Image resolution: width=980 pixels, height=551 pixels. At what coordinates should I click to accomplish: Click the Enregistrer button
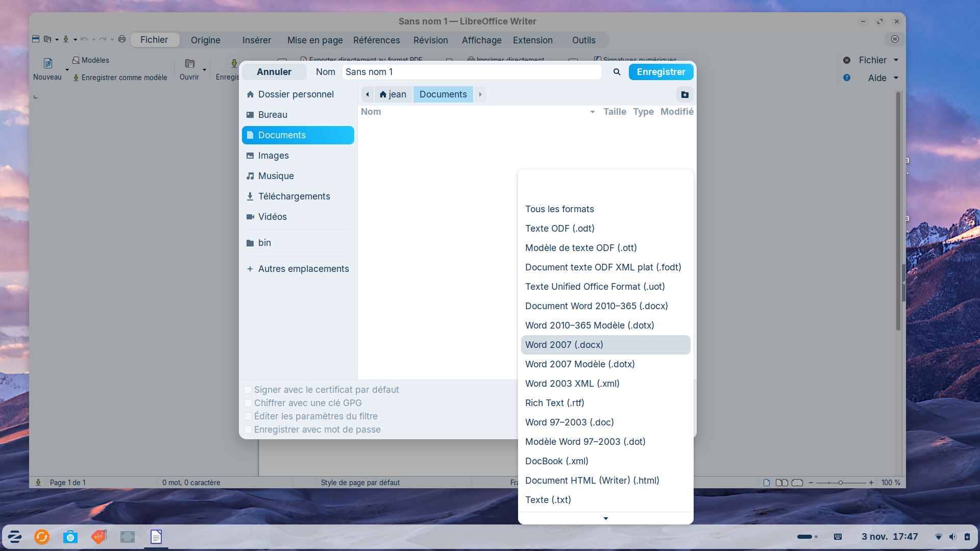click(660, 72)
